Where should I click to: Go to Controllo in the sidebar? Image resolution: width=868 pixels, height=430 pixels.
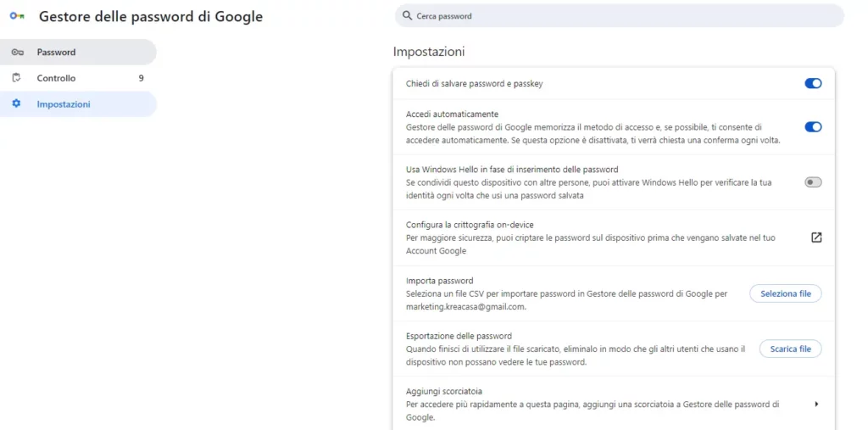78,78
